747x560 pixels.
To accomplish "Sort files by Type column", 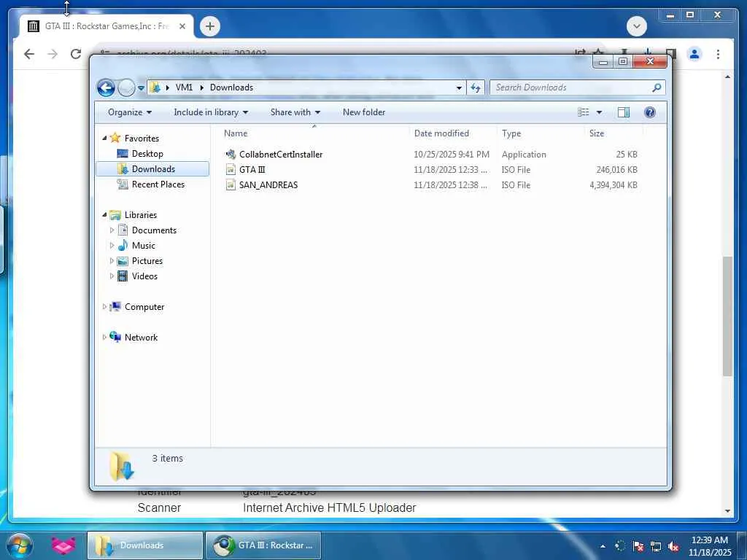I will [541, 133].
